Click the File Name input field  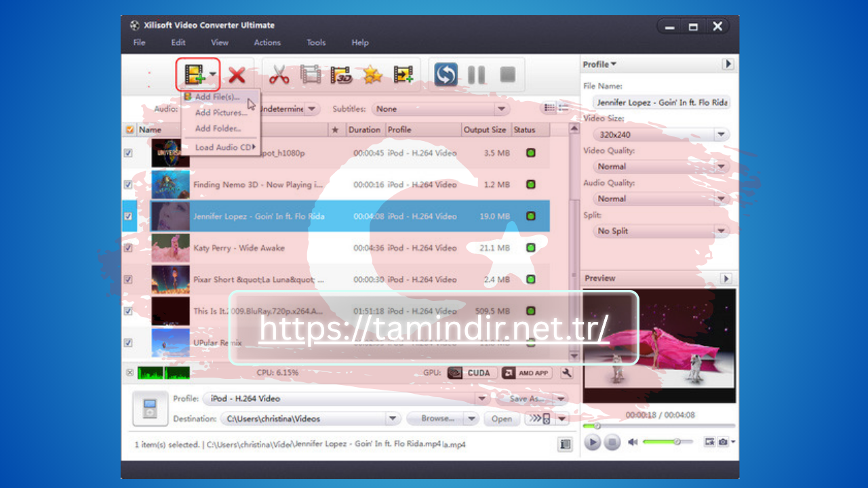[x=662, y=102]
